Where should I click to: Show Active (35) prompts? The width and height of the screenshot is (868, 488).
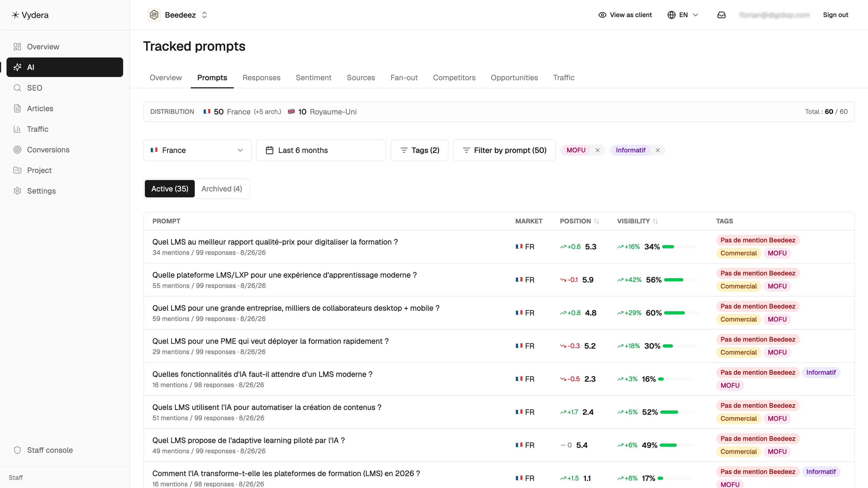pos(170,189)
